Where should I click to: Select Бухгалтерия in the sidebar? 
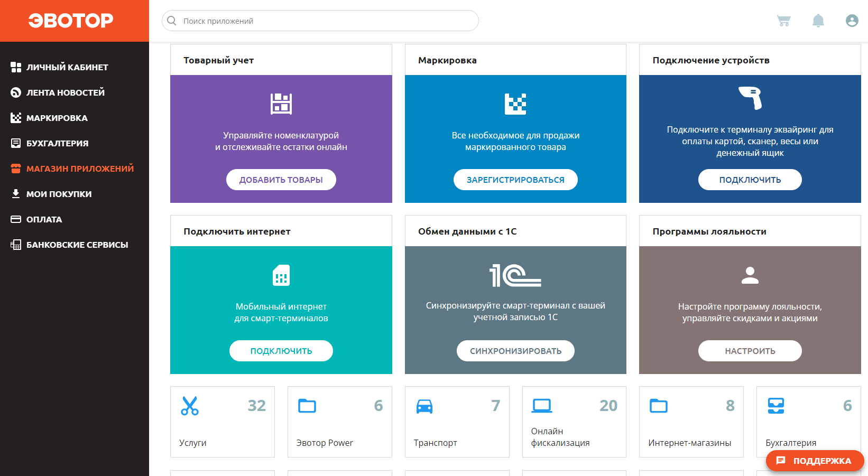coord(57,143)
